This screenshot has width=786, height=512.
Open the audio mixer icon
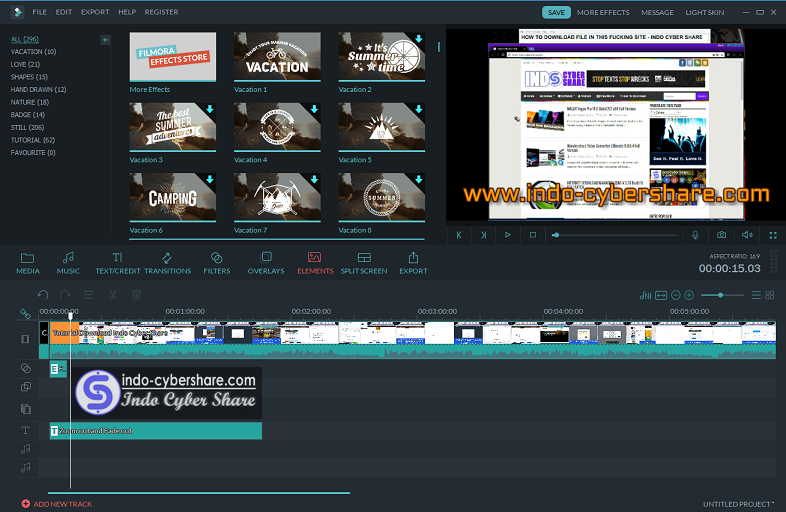(646, 295)
